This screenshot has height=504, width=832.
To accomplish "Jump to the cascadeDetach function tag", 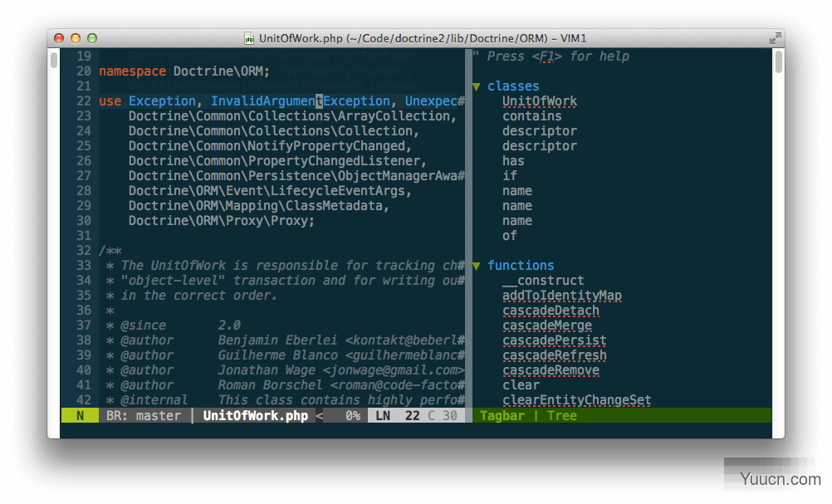I will click(x=551, y=311).
